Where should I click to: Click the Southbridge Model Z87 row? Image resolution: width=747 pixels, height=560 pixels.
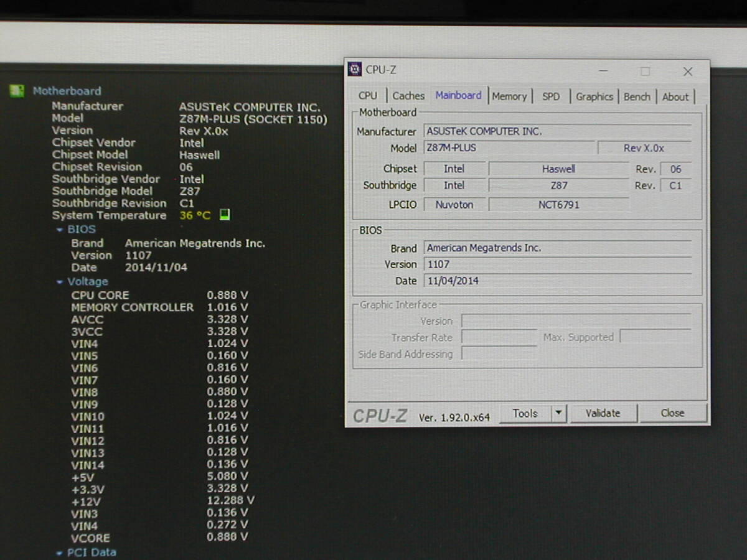pyautogui.click(x=126, y=191)
